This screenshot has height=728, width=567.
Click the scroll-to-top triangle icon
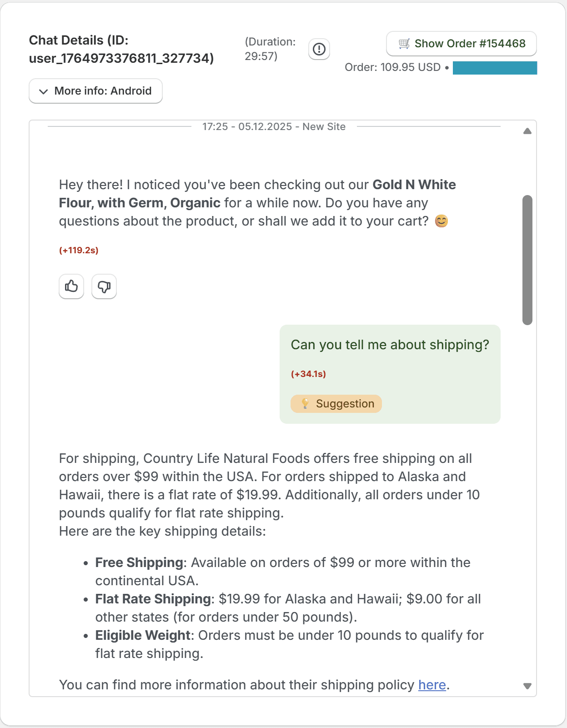[527, 131]
